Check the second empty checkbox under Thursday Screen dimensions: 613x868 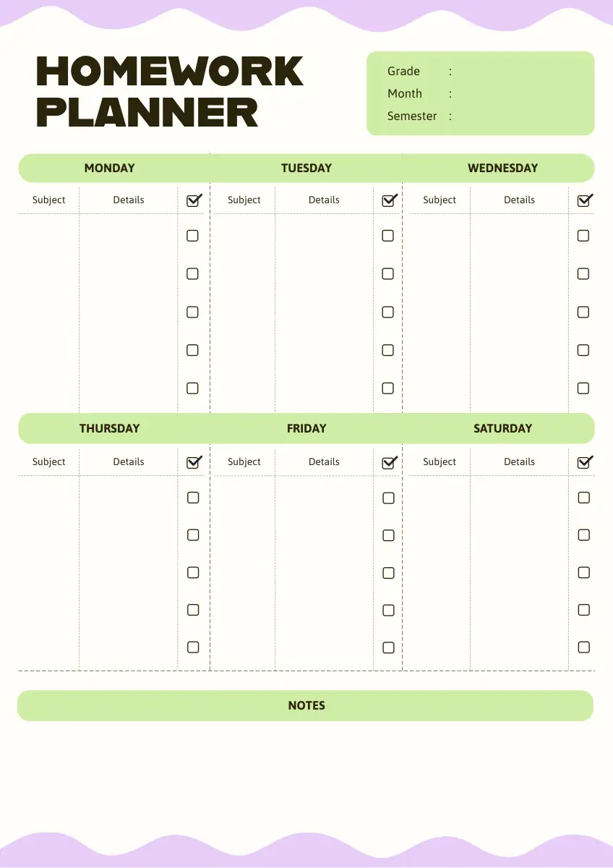coord(193,535)
